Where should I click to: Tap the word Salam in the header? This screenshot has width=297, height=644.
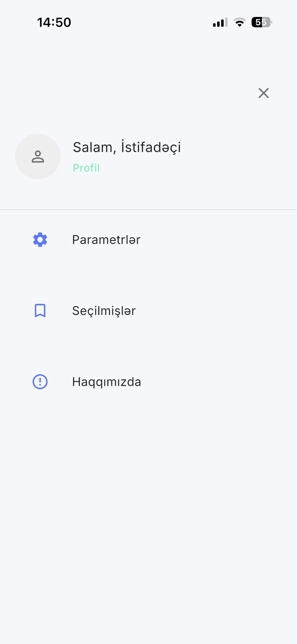coord(93,147)
